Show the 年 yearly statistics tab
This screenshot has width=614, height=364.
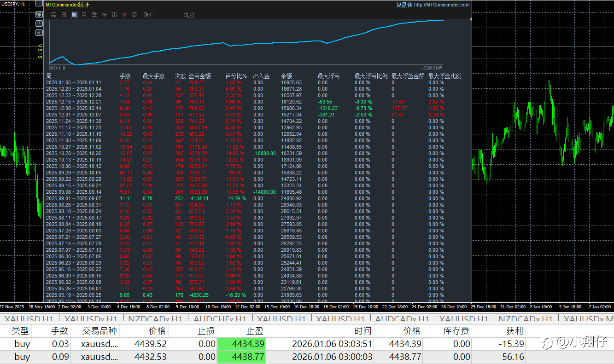104,15
